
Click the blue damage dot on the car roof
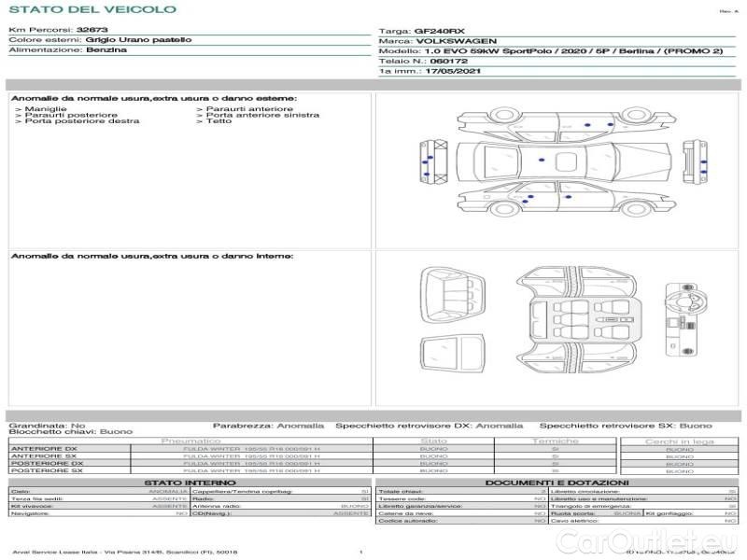(x=543, y=161)
